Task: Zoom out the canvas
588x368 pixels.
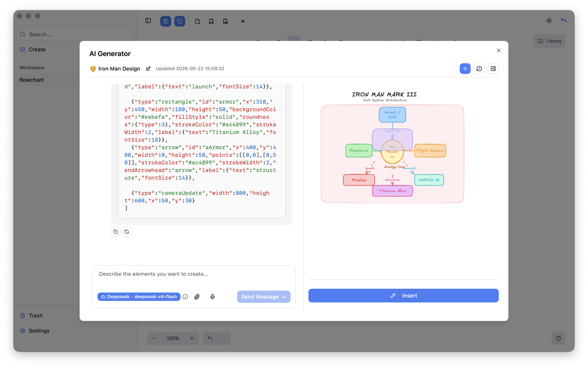Action: point(154,338)
